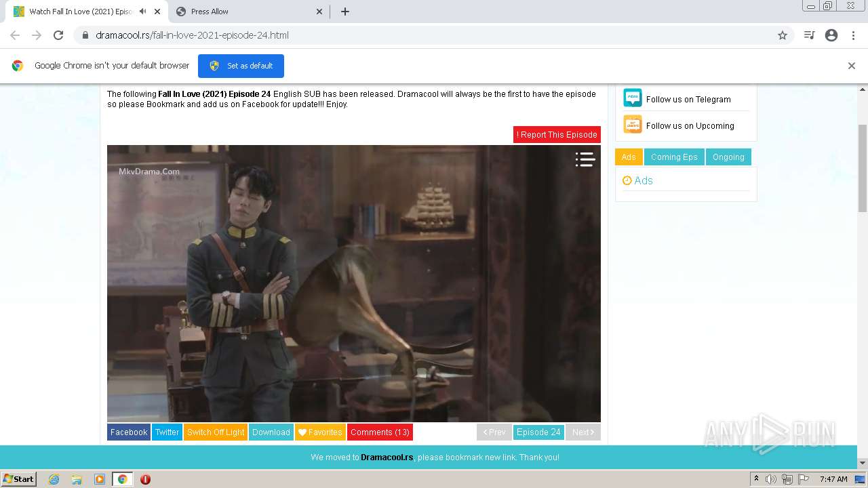Switch to the Ongoing tab
The width and height of the screenshot is (868, 488).
click(x=728, y=157)
